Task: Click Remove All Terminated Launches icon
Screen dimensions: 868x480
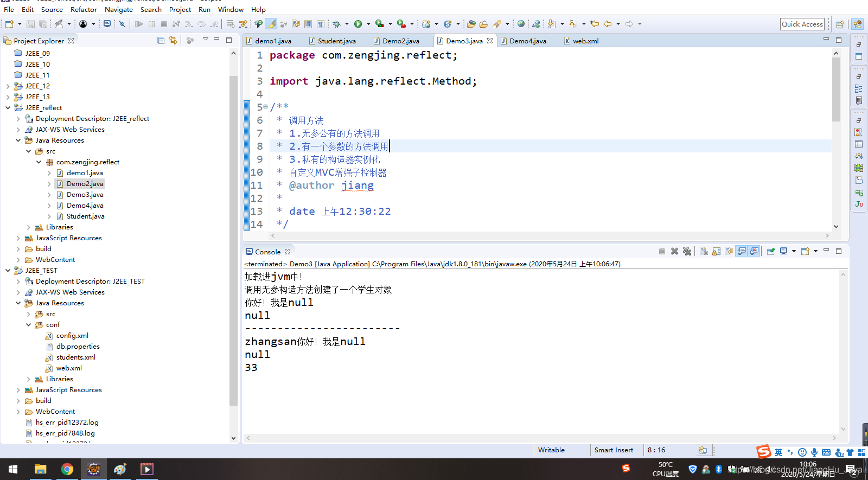Action: pos(687,251)
